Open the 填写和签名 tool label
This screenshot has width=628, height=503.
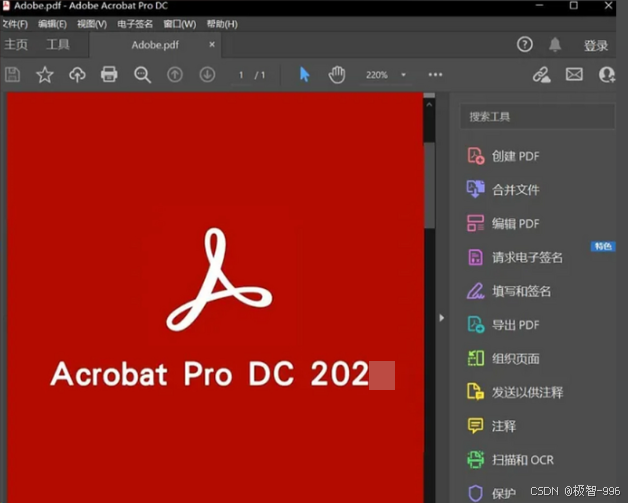[x=521, y=291]
